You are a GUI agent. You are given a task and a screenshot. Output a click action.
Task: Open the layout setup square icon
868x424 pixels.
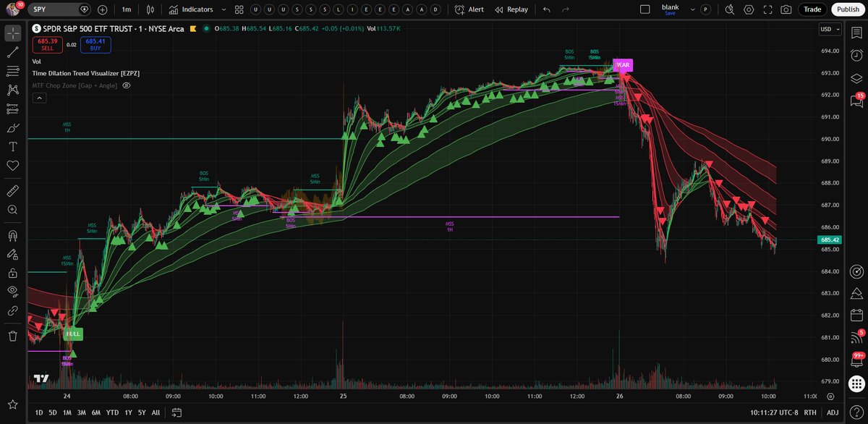[x=645, y=9]
